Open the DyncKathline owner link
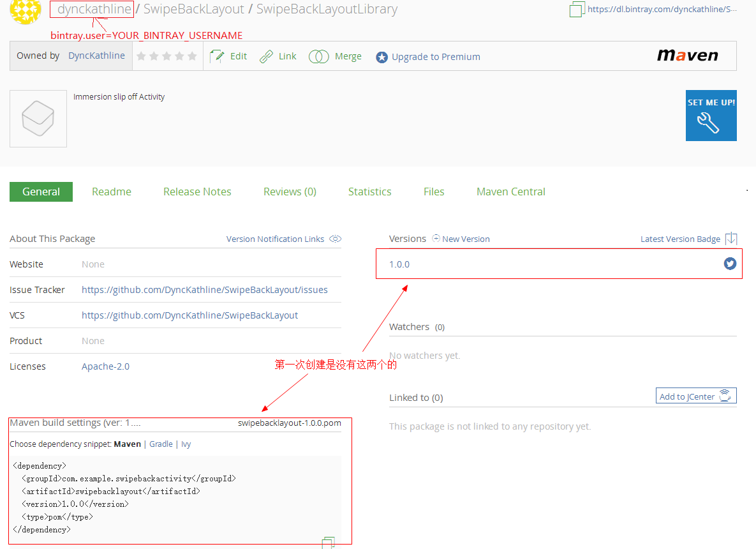Image resolution: width=756 pixels, height=549 pixels. pyautogui.click(x=96, y=56)
